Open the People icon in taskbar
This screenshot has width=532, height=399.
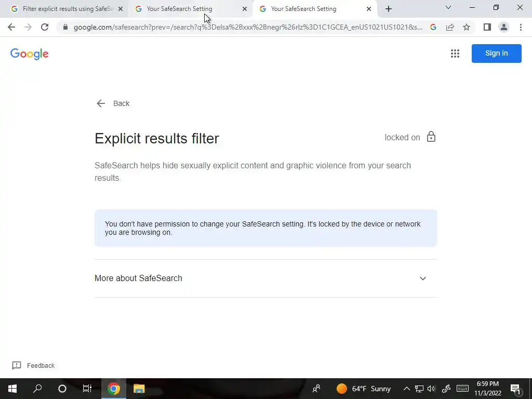[316, 389]
